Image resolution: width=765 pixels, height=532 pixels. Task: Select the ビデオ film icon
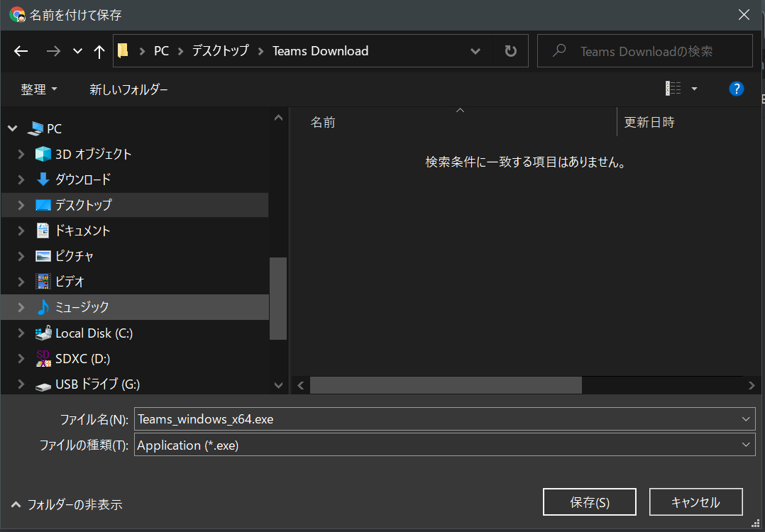pos(43,282)
